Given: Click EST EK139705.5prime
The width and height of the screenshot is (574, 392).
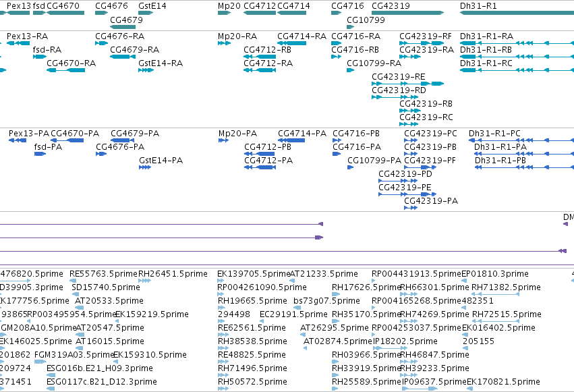Looking at the screenshot, I should (254, 274).
